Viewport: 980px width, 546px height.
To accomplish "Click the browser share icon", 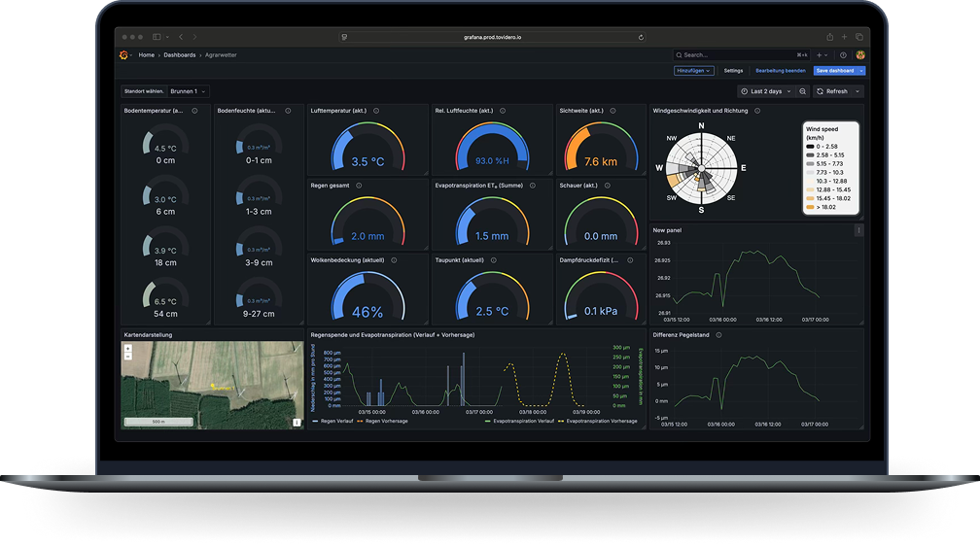I will tap(829, 37).
